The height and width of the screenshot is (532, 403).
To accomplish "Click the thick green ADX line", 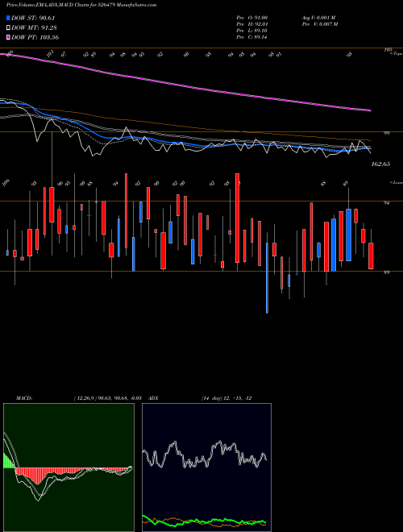I will 204,522.
